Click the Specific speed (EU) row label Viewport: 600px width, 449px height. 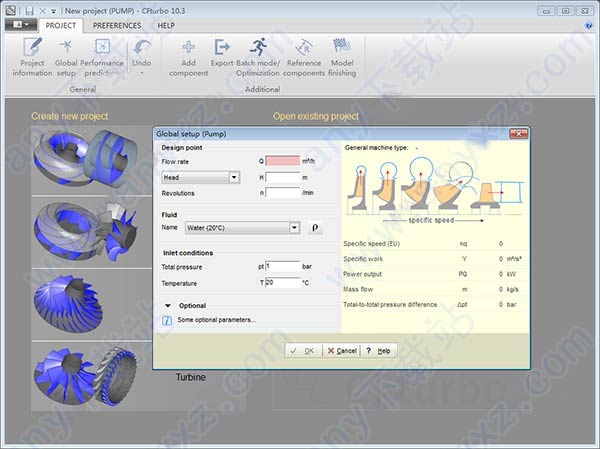[372, 243]
